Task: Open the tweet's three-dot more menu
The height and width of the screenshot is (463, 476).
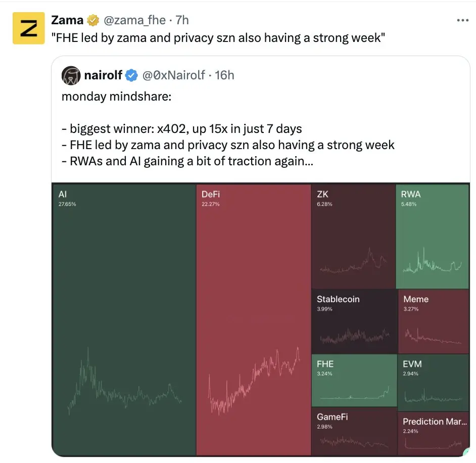Action: click(462, 20)
